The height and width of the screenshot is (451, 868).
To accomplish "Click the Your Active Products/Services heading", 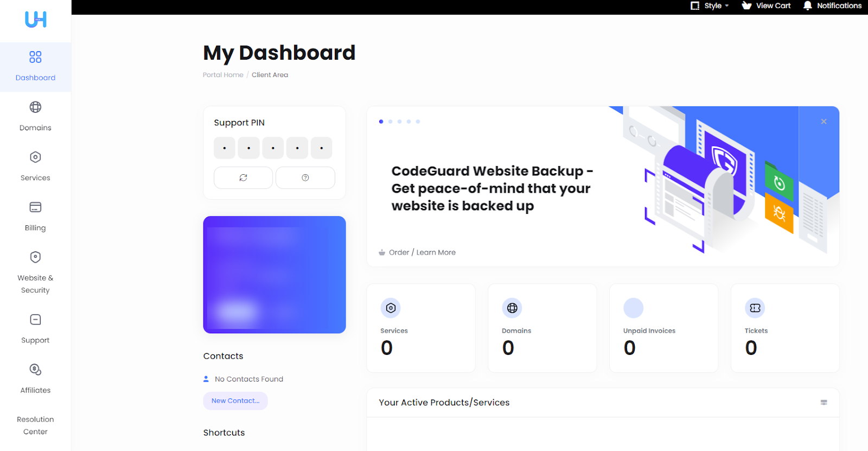I will click(444, 403).
